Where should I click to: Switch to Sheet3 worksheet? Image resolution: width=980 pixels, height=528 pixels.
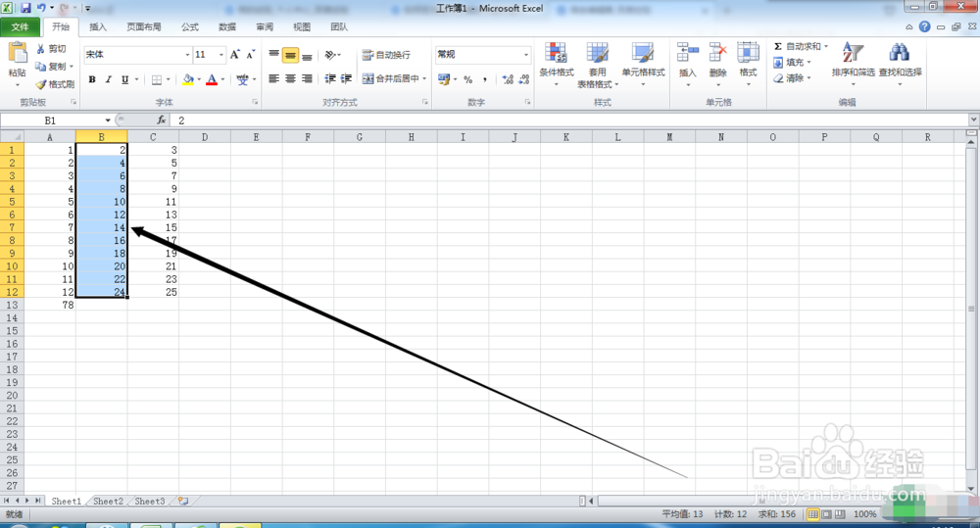[150, 502]
